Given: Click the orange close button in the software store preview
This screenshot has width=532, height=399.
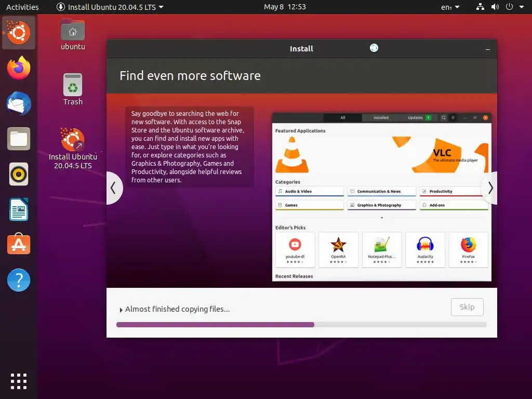Looking at the screenshot, I should (x=486, y=118).
